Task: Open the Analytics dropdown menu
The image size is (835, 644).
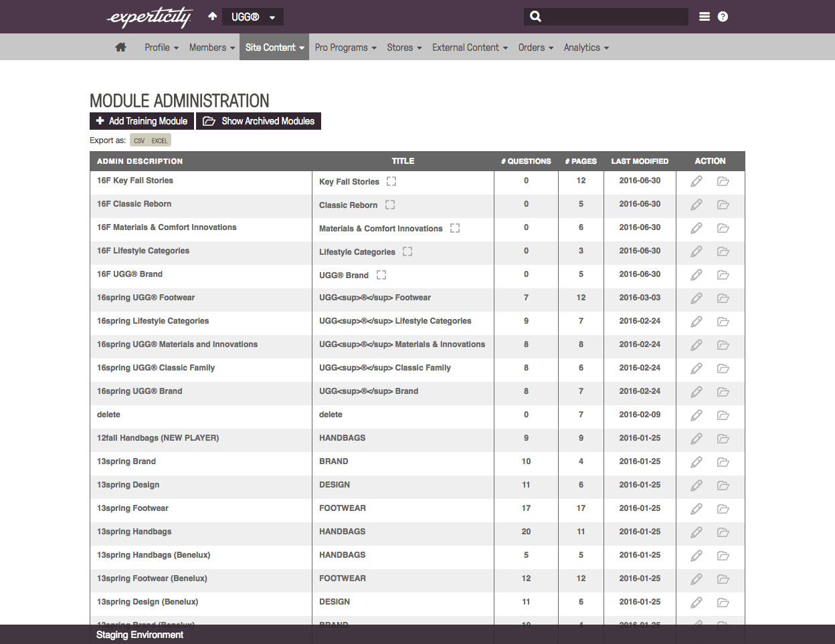Action: (586, 47)
